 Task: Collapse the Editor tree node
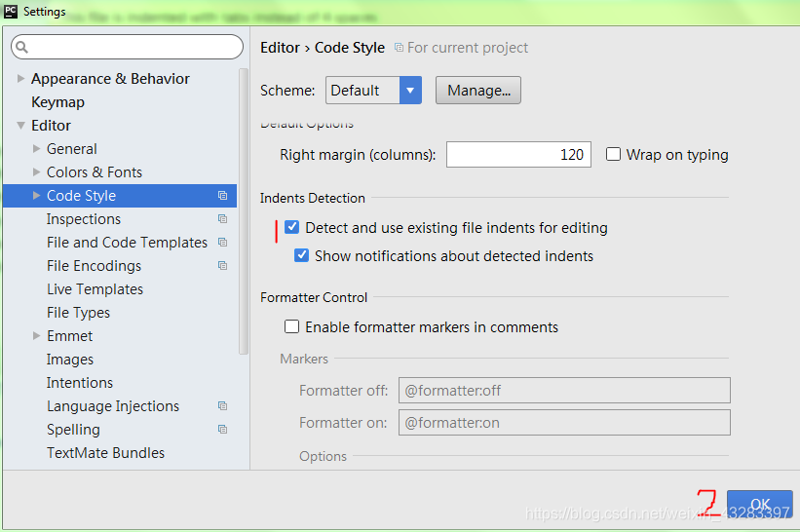[x=20, y=126]
